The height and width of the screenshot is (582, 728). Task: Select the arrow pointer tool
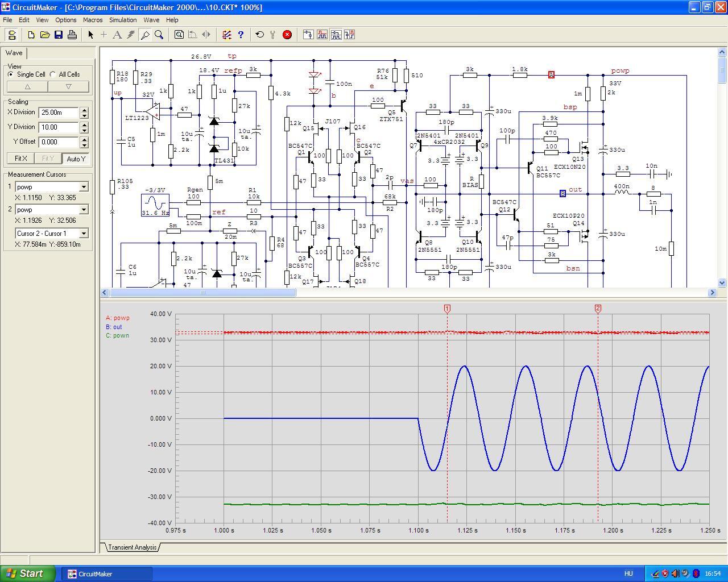point(90,35)
